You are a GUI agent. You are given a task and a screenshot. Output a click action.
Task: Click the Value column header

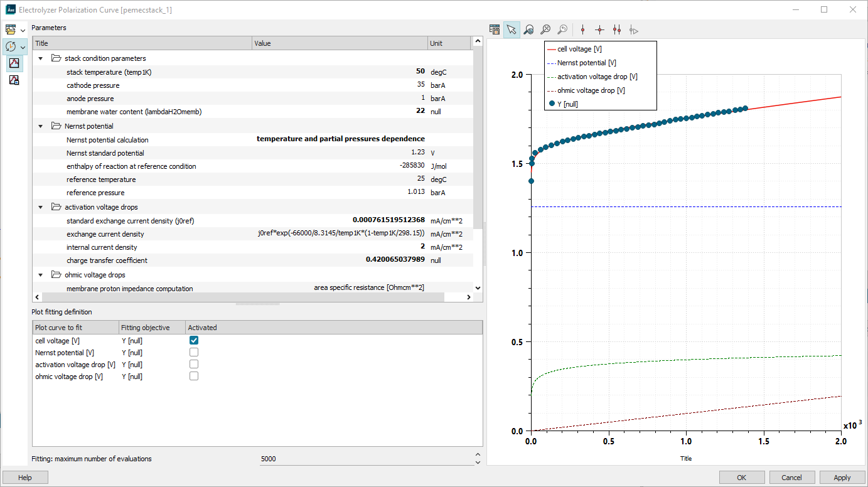[339, 43]
